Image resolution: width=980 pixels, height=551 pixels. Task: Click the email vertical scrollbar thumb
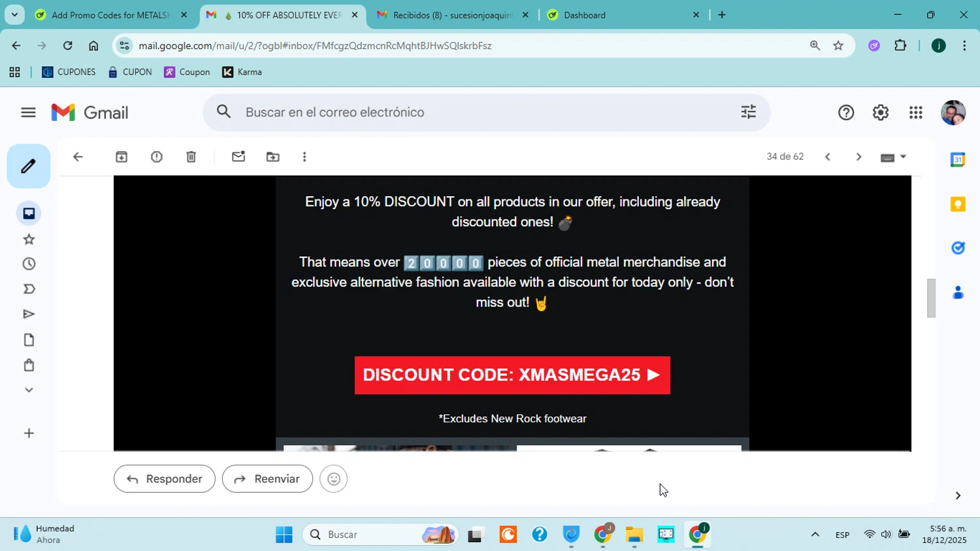tap(931, 298)
